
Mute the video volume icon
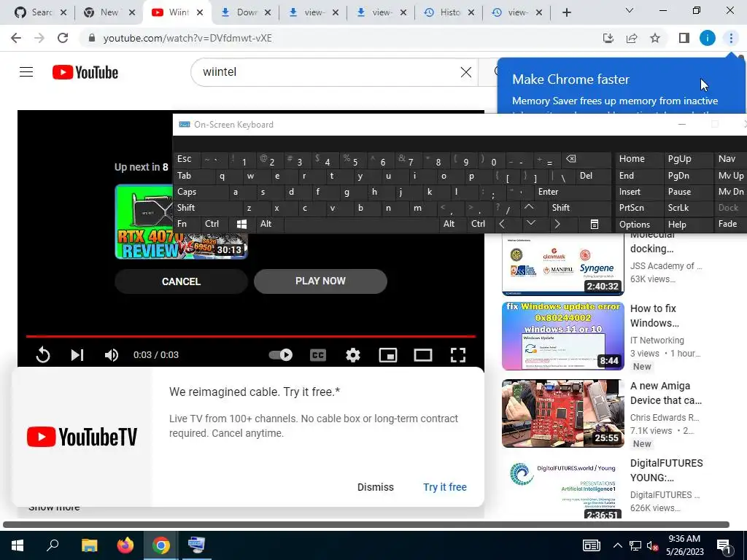112,355
